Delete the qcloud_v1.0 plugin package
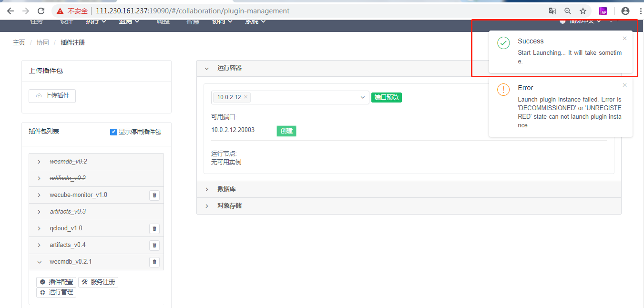The width and height of the screenshot is (644, 308). (x=154, y=228)
